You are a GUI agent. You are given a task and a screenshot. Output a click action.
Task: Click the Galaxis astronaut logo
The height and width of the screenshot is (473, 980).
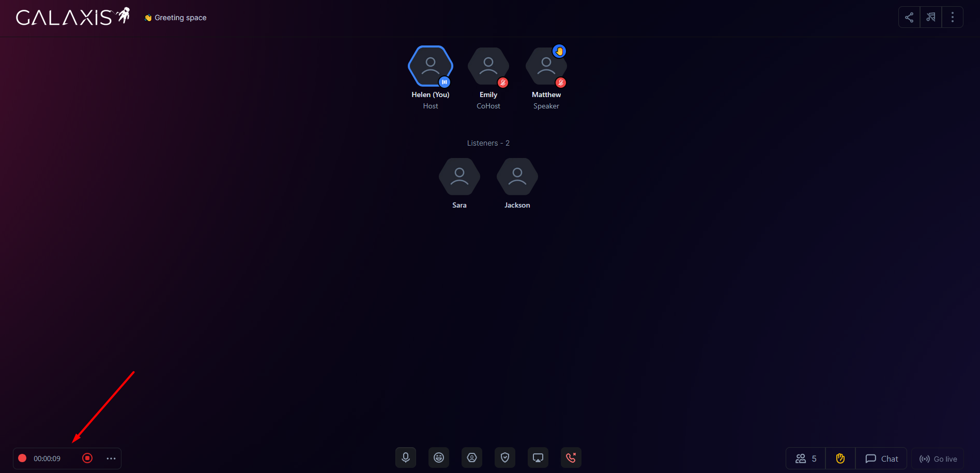tap(72, 17)
